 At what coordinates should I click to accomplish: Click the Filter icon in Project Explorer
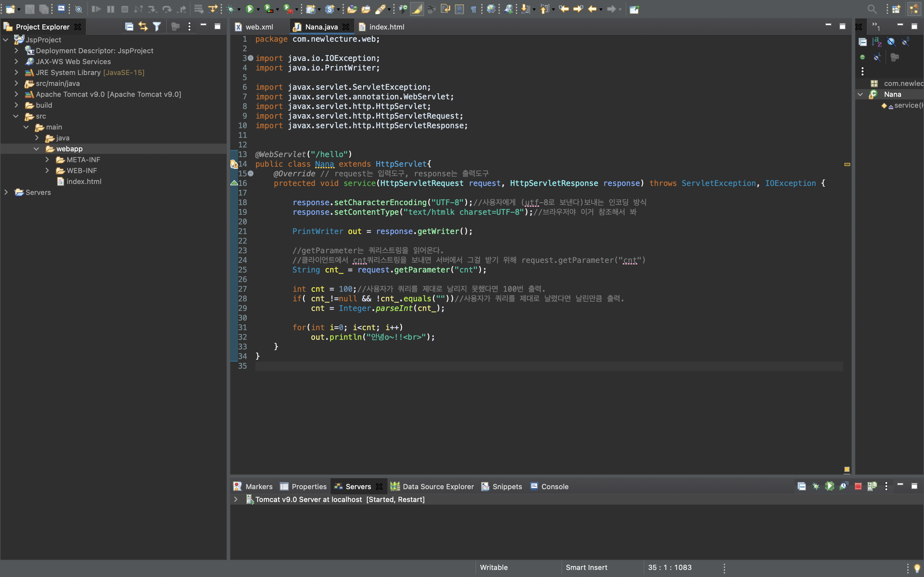157,26
